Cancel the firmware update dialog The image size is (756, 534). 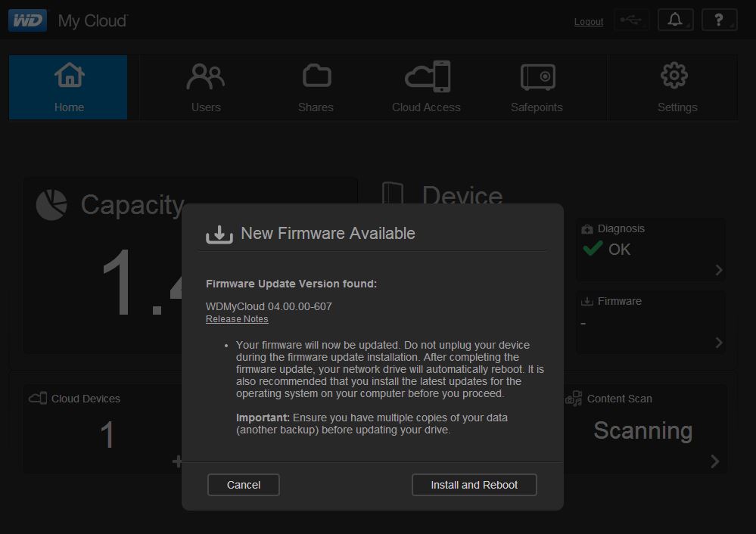244,485
